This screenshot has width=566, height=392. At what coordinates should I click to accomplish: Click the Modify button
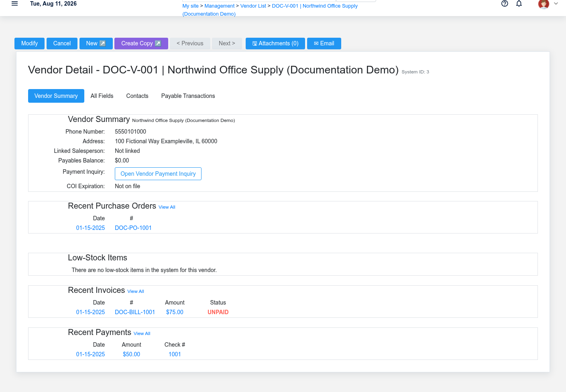(x=29, y=43)
